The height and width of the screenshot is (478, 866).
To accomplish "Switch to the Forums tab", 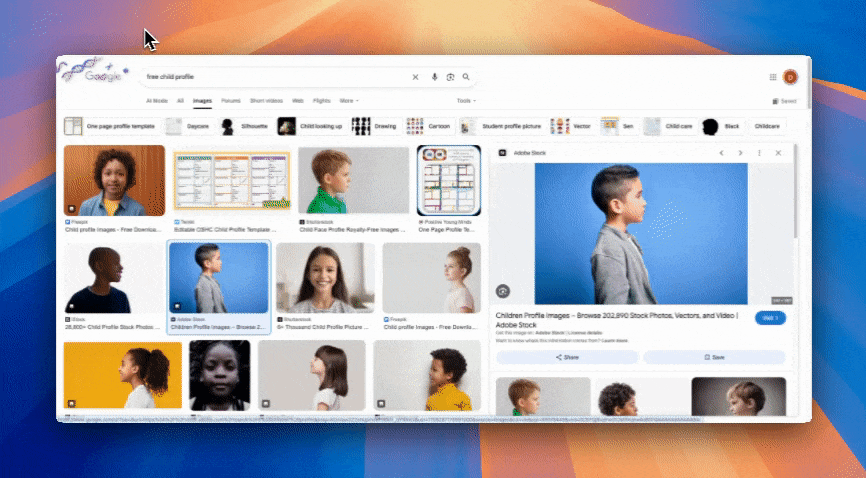I will point(231,101).
